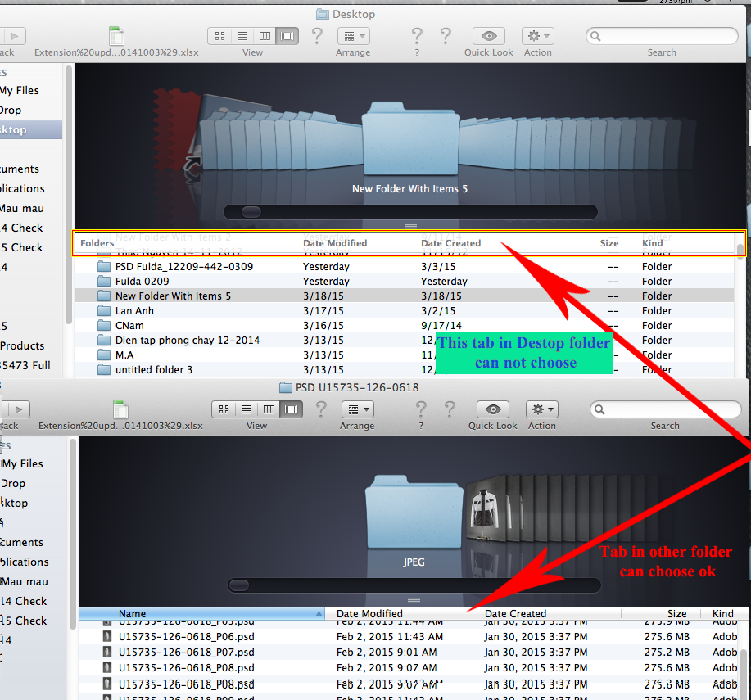Select New Folder With Items 5 row
The image size is (751, 700).
(x=405, y=296)
